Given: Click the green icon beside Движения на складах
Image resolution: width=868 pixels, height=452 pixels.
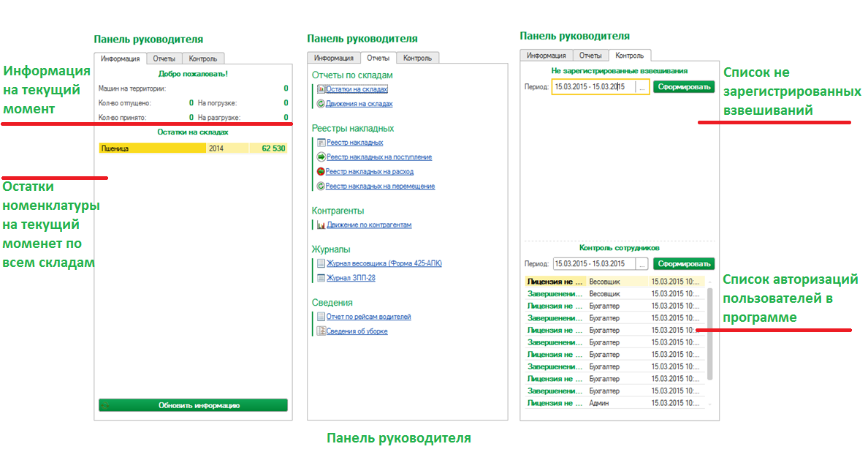Looking at the screenshot, I should point(321,104).
